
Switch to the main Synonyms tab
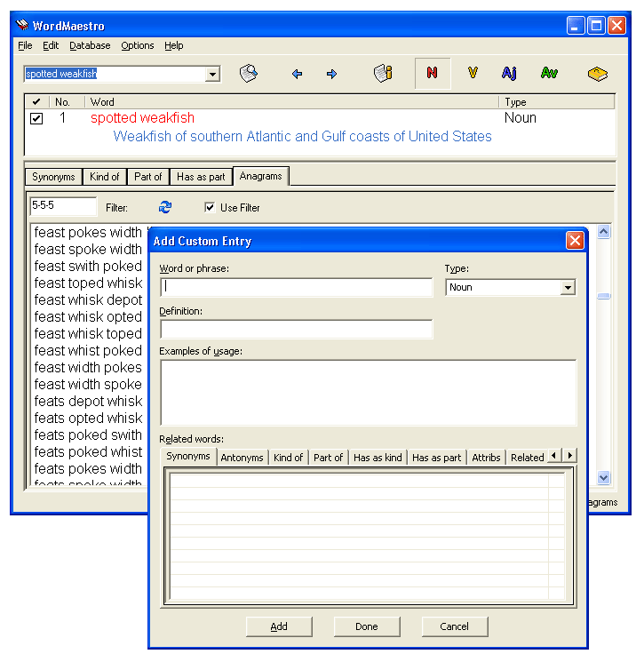(53, 177)
